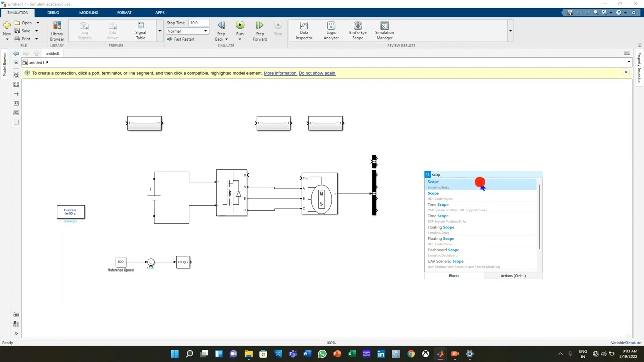This screenshot has height=362, width=644.
Task: Click the More information link
Action: 280,73
